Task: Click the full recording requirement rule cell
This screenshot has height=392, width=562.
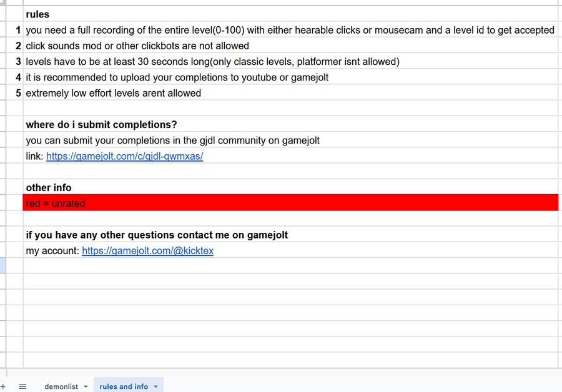Action: (x=290, y=30)
